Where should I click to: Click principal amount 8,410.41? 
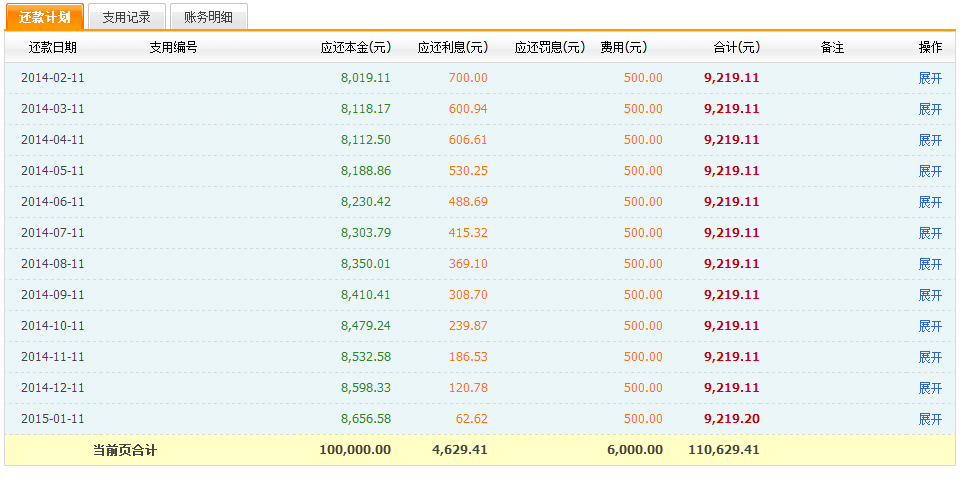tap(365, 295)
